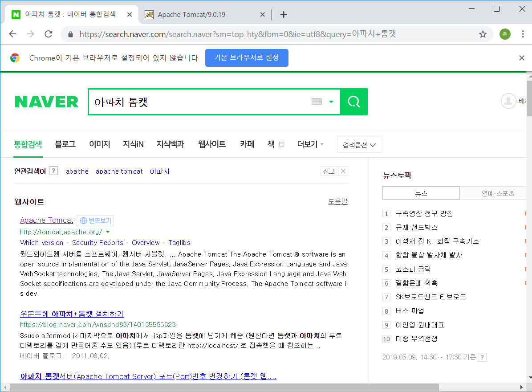Click the NAVER logo
This screenshot has height=392, width=532.
point(46,102)
